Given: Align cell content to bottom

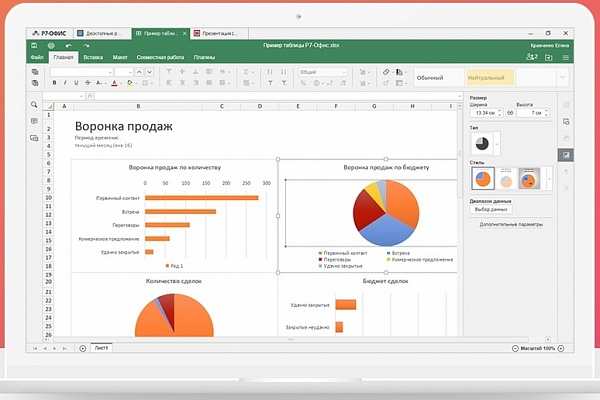Looking at the screenshot, I should point(196,72).
